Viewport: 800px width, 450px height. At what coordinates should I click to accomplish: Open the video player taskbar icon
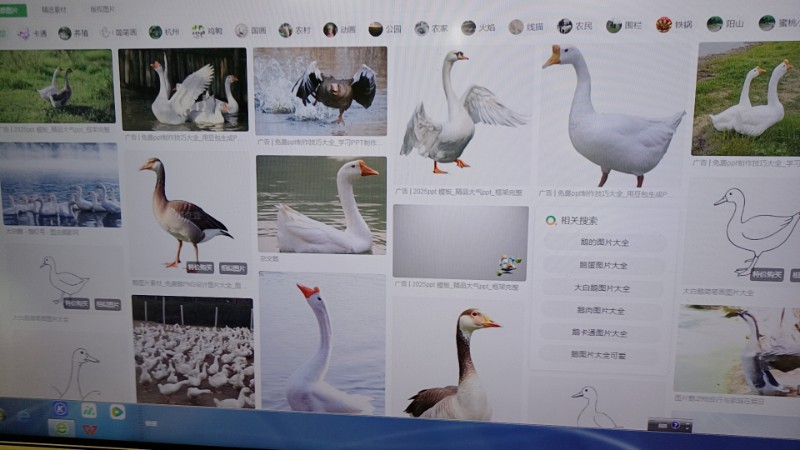[x=117, y=411]
